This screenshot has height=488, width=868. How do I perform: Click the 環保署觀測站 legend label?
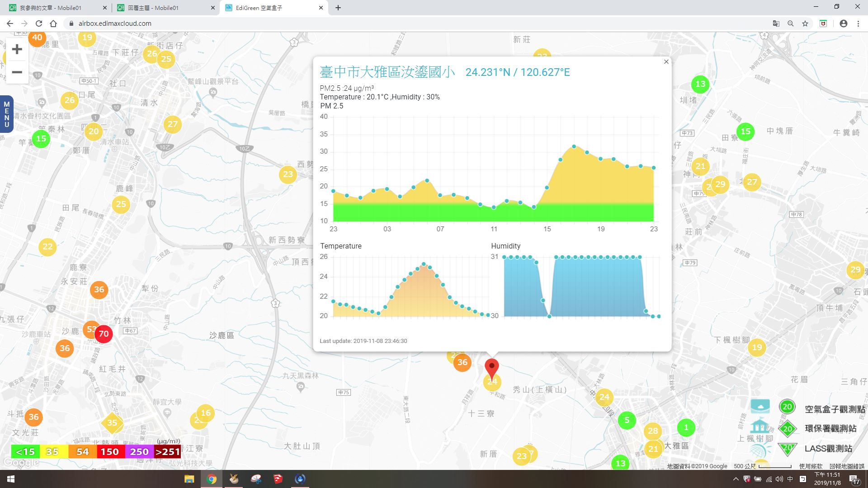pyautogui.click(x=830, y=428)
